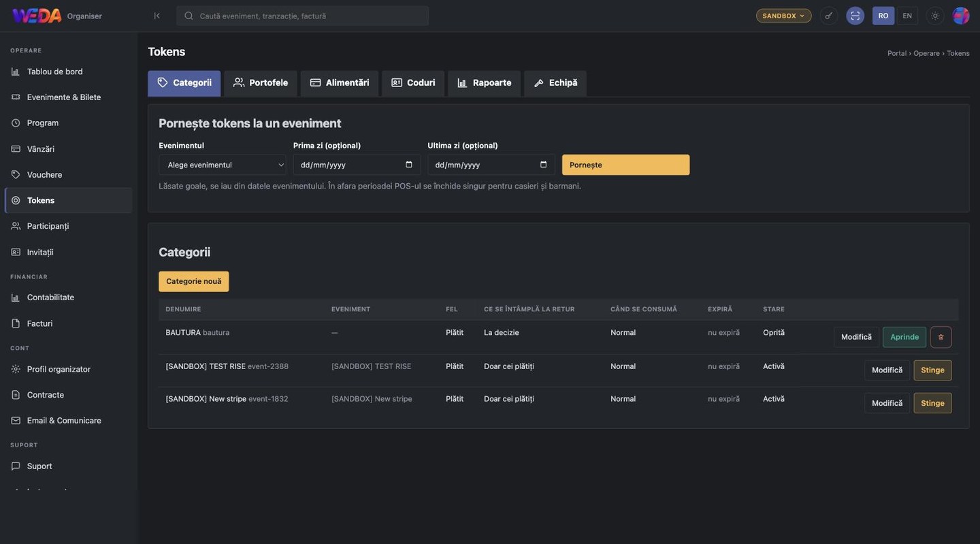Collapse the sidebar with the arrow icon
Screen dimensions: 980x544
tap(157, 16)
